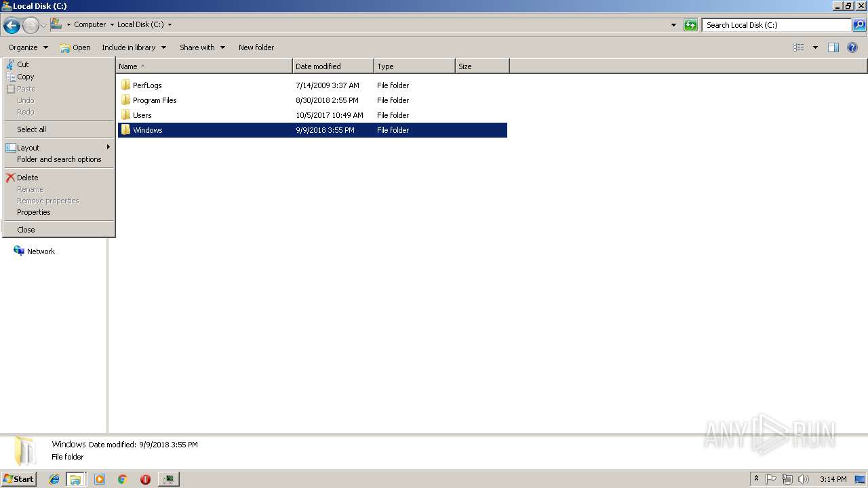This screenshot has height=488, width=868.
Task: Open Windows Media Player from taskbar
Action: click(100, 479)
